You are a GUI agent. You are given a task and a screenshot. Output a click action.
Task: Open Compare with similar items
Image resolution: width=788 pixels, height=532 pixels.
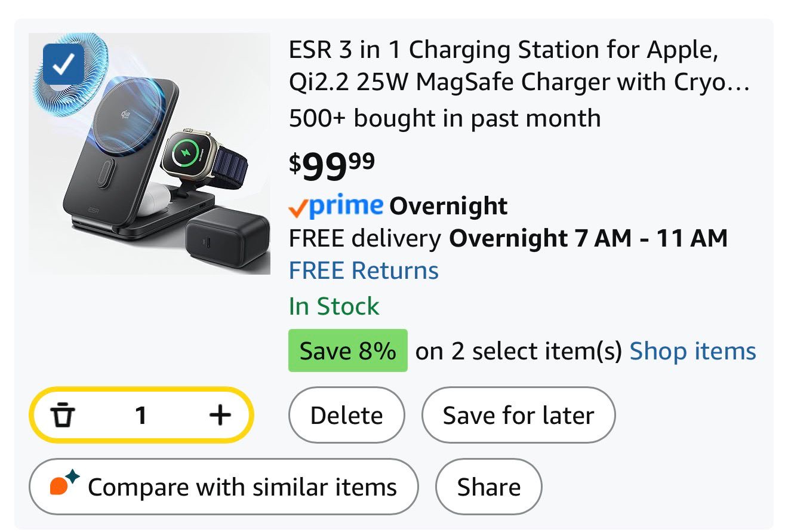point(223,487)
